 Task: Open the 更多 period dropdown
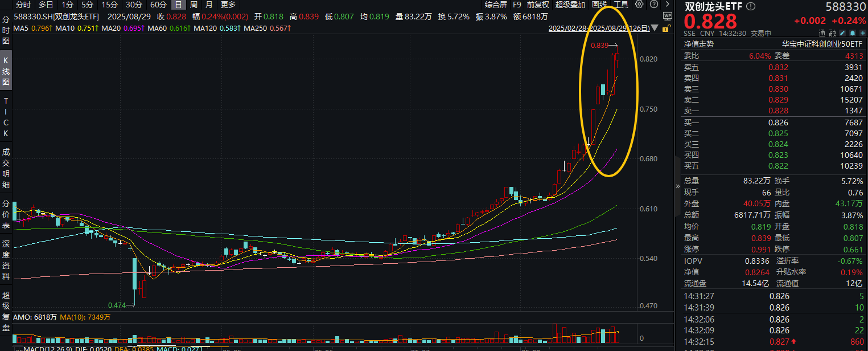[x=228, y=5]
